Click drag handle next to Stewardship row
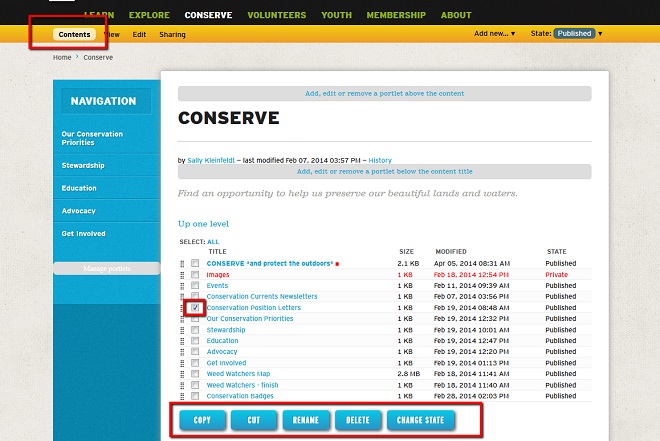Screen dimensions: 660x441 (182, 330)
